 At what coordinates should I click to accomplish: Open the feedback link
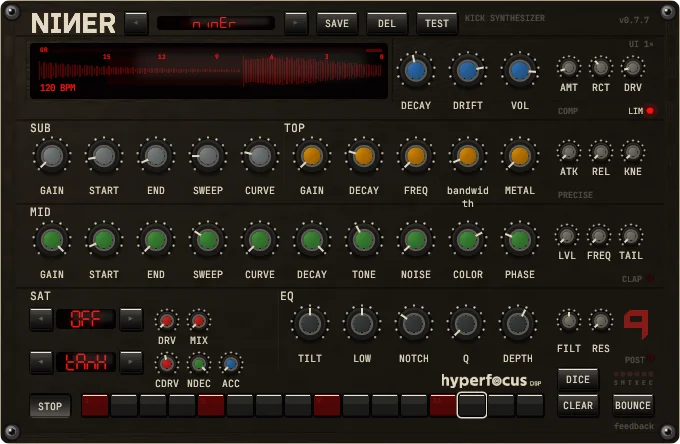pyautogui.click(x=634, y=426)
